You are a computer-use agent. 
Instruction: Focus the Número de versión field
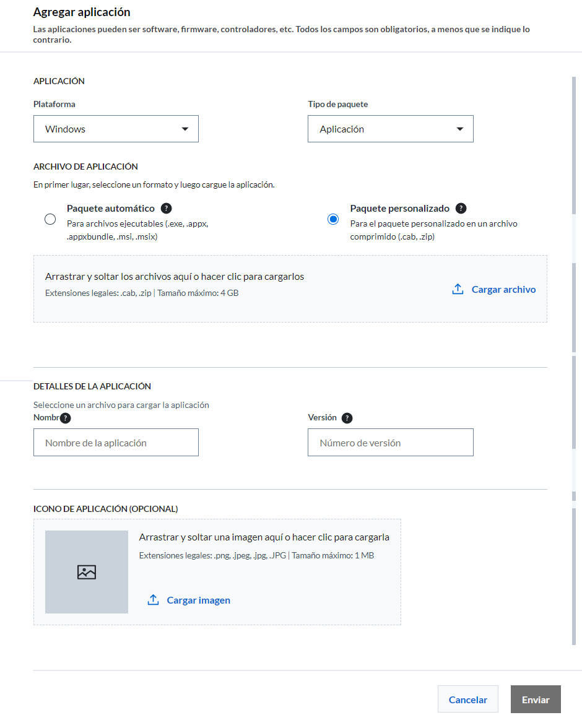391,443
